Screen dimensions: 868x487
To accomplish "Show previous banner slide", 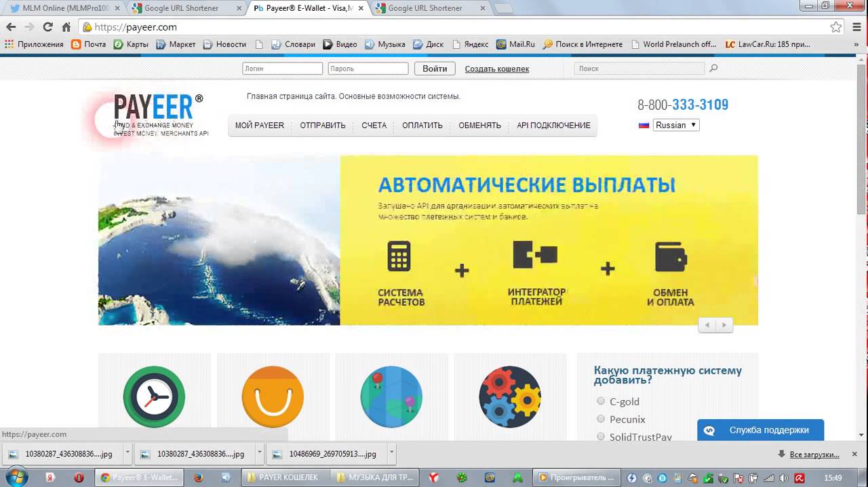I will [707, 326].
